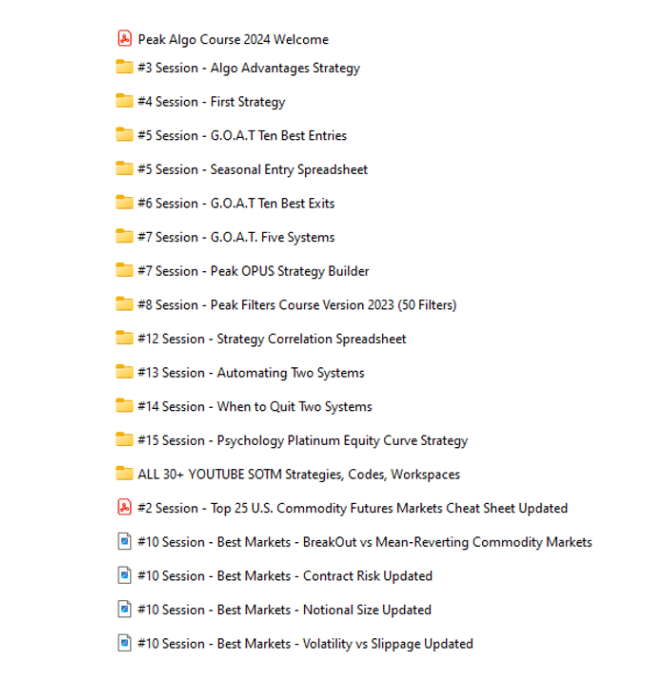
Task: Select Peak Filters Course Version 2023 folder
Action: 296,305
